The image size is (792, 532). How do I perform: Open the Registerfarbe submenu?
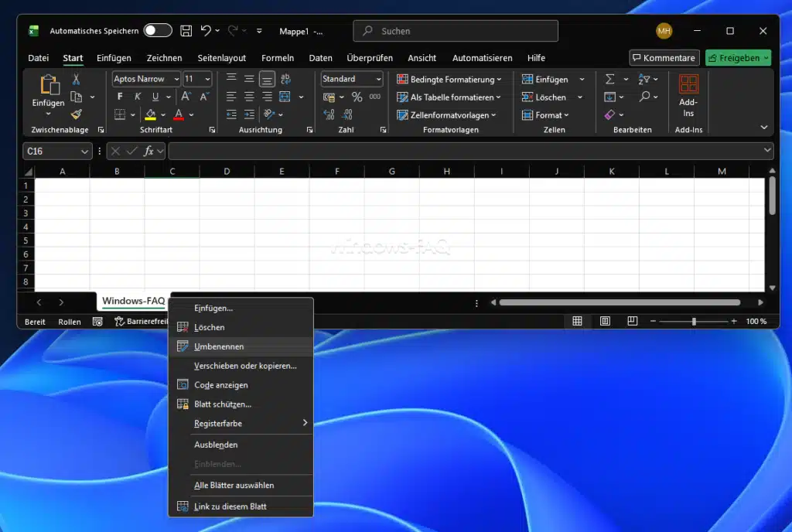[x=241, y=424]
